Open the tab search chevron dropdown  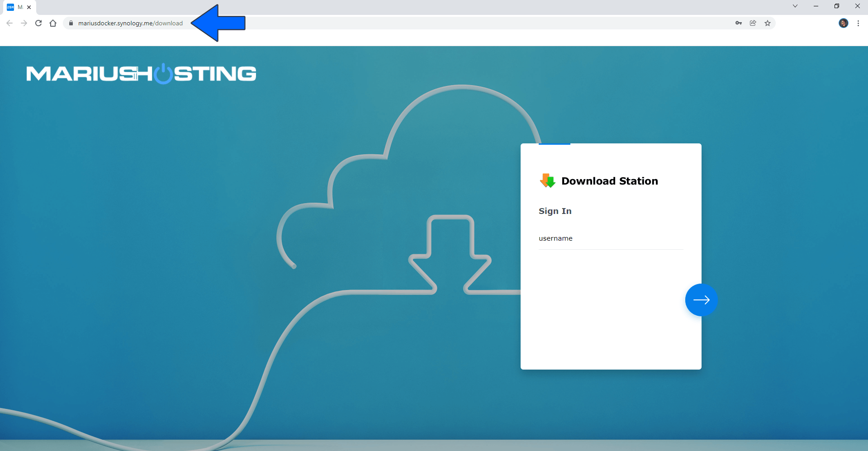pos(795,6)
